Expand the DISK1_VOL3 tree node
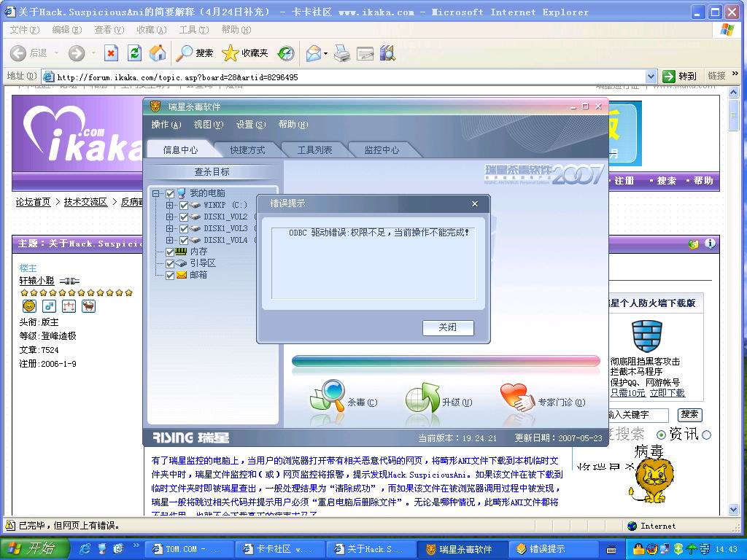 click(x=169, y=228)
